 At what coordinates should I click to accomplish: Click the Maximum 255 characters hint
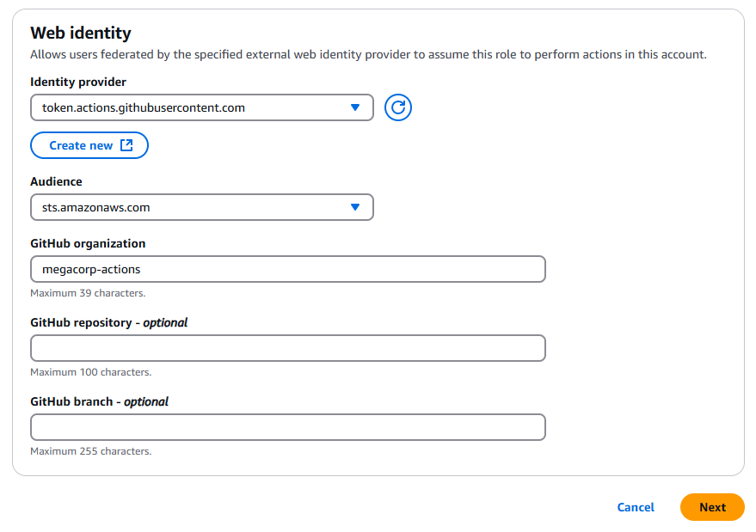90,451
